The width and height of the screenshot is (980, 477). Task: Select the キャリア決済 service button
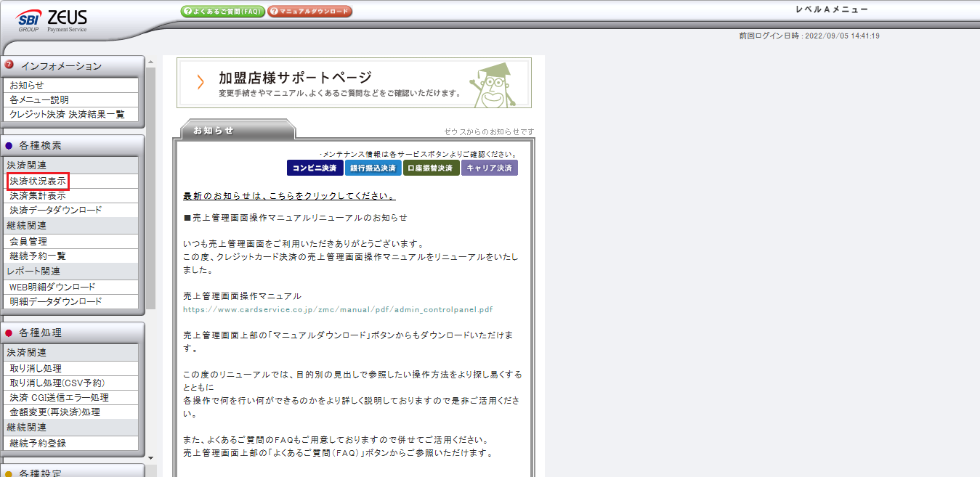[x=490, y=168]
